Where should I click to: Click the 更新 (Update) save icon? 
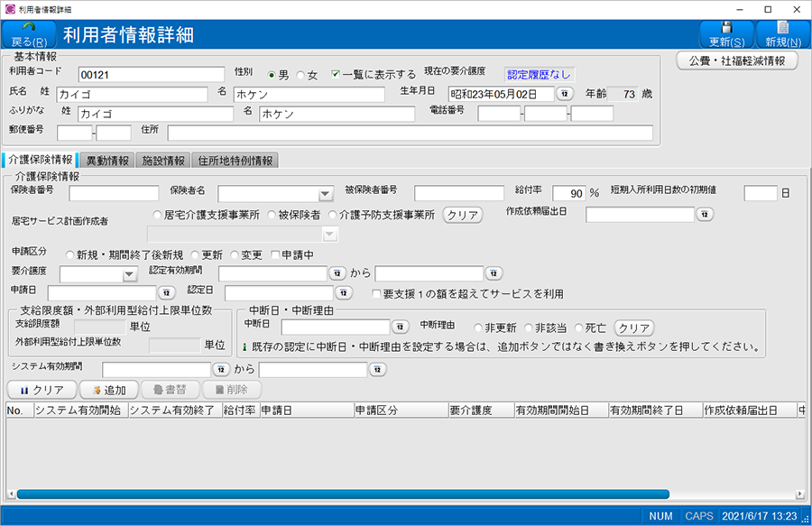[x=726, y=28]
